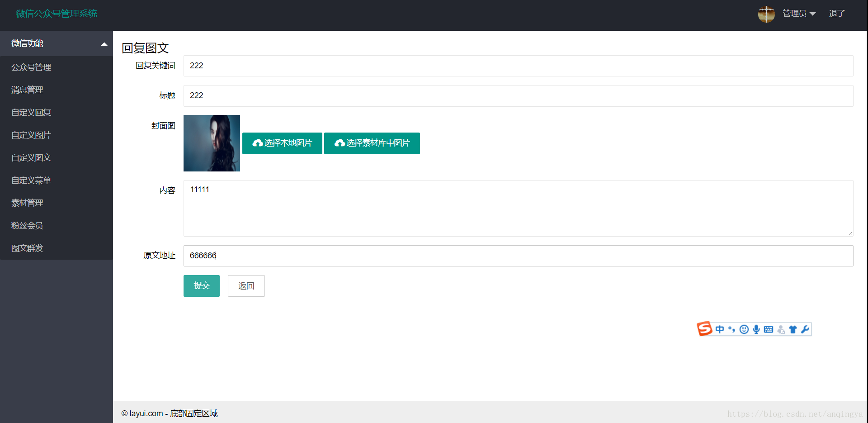The width and height of the screenshot is (868, 423).
Task: Click the admin avatar image
Action: click(766, 14)
